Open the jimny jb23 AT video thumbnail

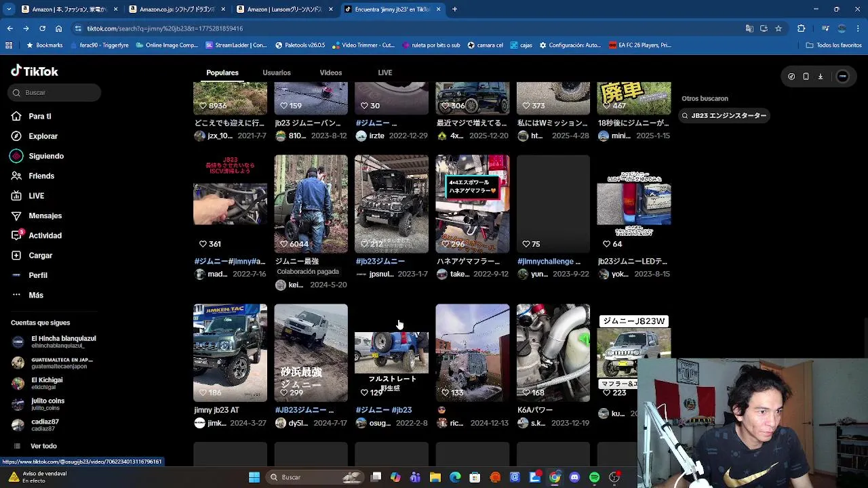click(x=230, y=352)
